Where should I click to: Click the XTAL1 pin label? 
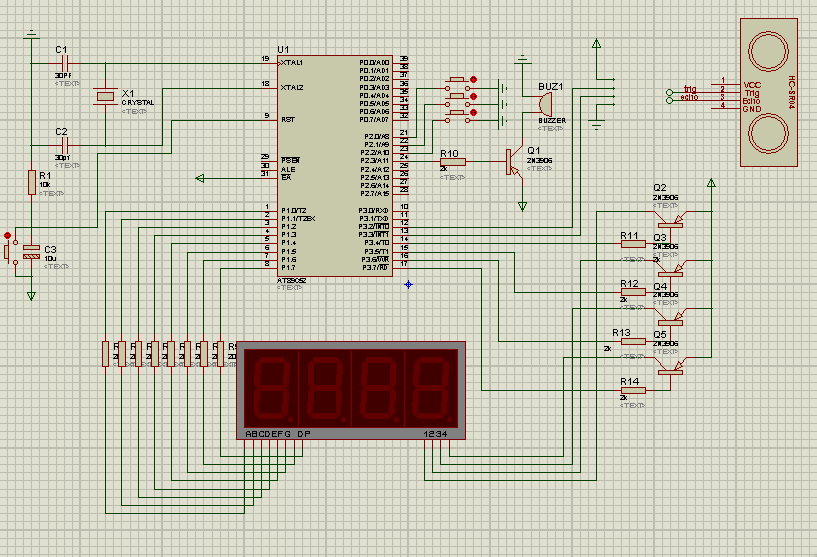[292, 63]
